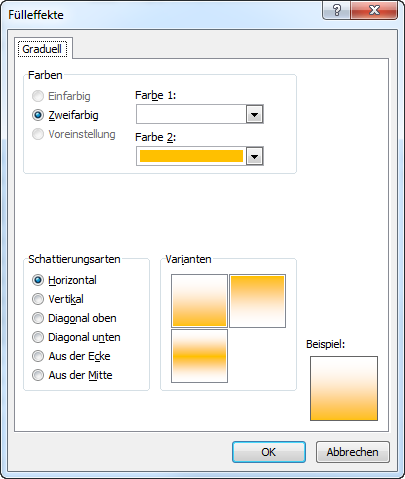The height and width of the screenshot is (479, 405).
Task: Click the Beispiel preview box
Action: [x=344, y=388]
